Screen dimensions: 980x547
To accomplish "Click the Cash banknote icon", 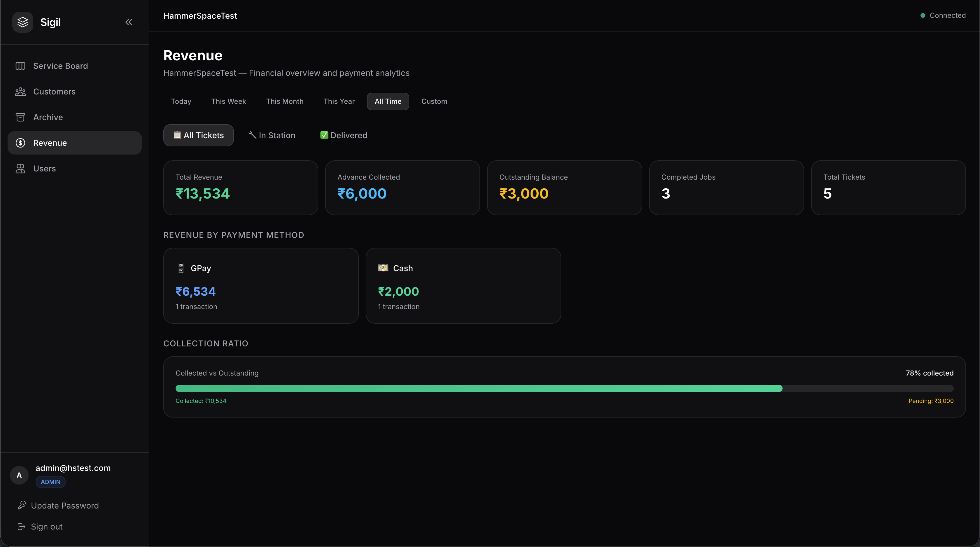I will click(383, 268).
